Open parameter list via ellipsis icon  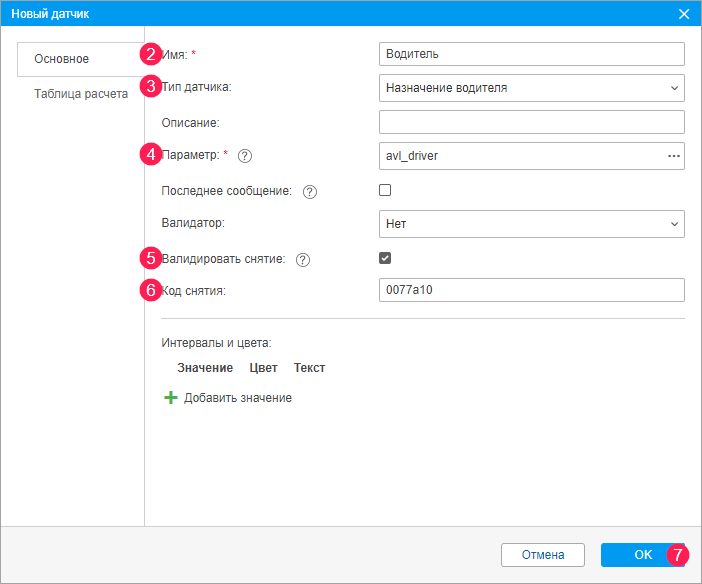(673, 156)
